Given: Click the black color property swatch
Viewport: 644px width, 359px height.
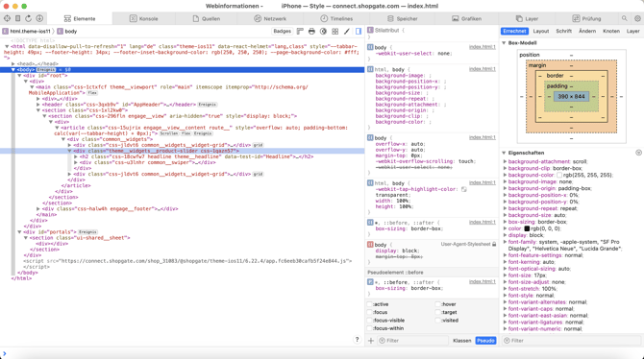Looking at the screenshot, I should pos(527,228).
